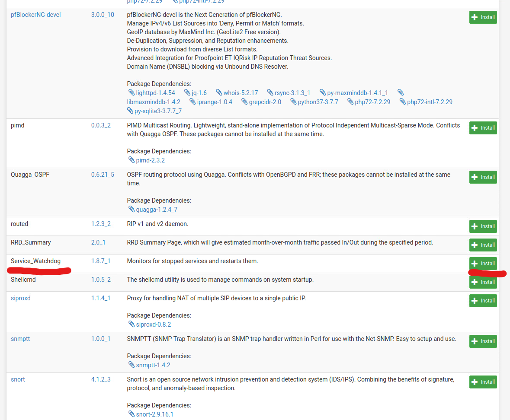The height and width of the screenshot is (420, 510).
Task: Select the RRD_Summary package name
Action: (x=31, y=242)
